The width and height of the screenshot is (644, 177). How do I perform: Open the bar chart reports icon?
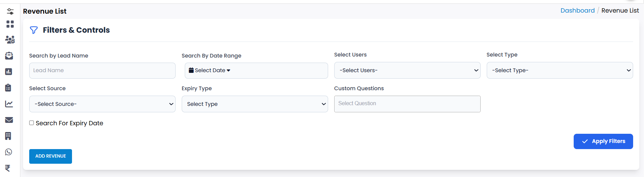click(x=9, y=72)
